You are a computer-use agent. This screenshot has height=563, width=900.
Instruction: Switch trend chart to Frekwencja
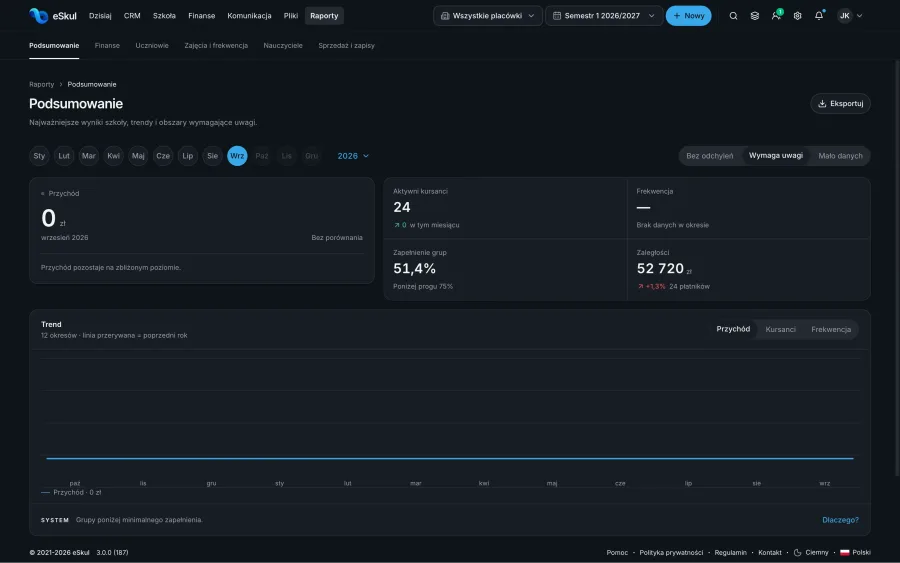tap(831, 329)
